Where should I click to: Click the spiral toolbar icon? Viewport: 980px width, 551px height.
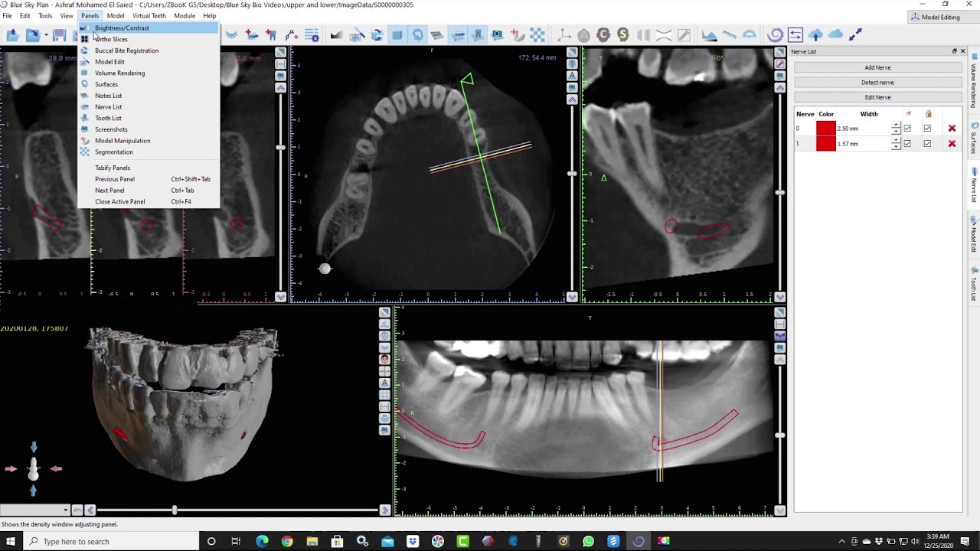coord(776,34)
